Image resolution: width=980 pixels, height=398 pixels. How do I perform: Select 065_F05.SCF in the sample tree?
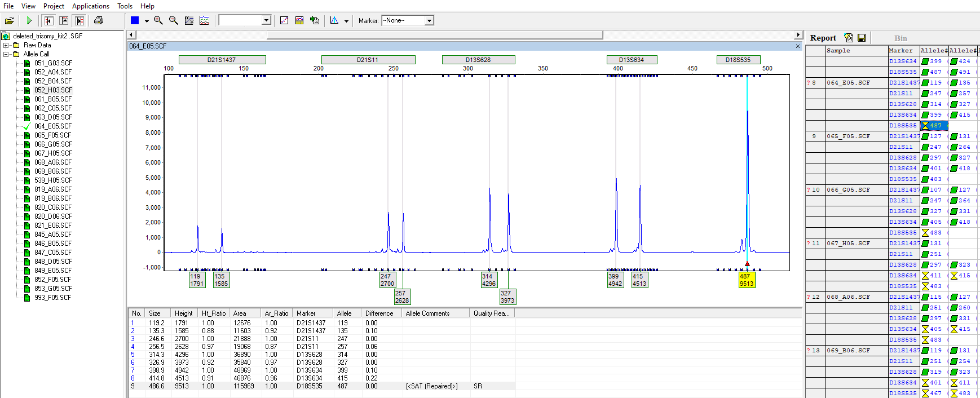[53, 135]
